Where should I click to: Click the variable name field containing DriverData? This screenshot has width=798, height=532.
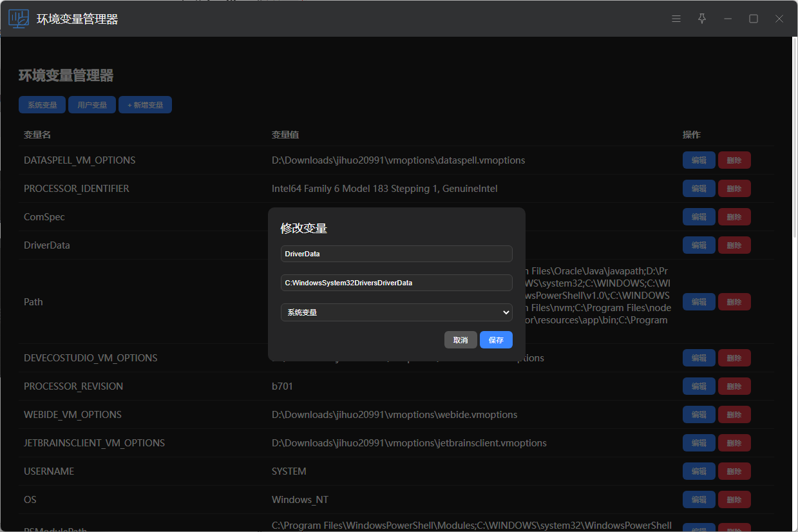tap(396, 254)
